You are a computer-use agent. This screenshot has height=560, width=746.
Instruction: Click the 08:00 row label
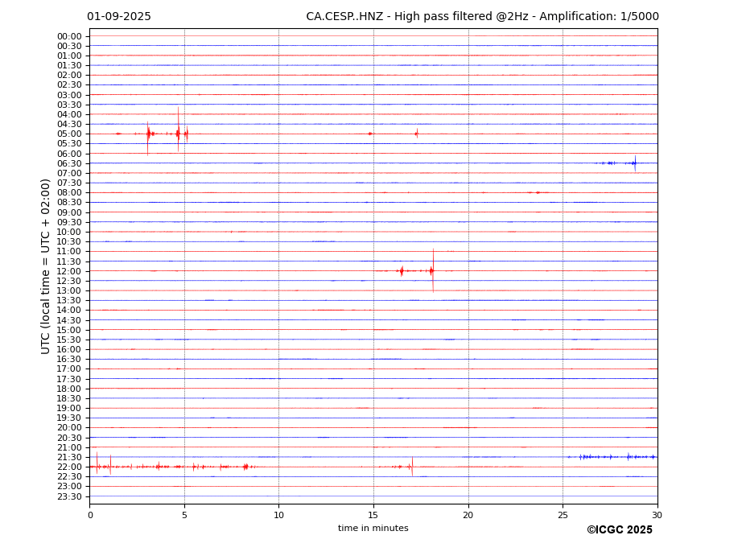coord(69,192)
